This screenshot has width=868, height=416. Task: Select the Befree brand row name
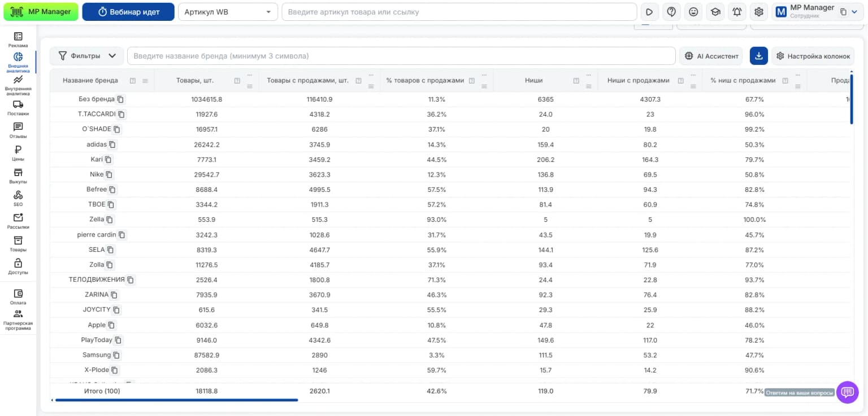point(97,190)
